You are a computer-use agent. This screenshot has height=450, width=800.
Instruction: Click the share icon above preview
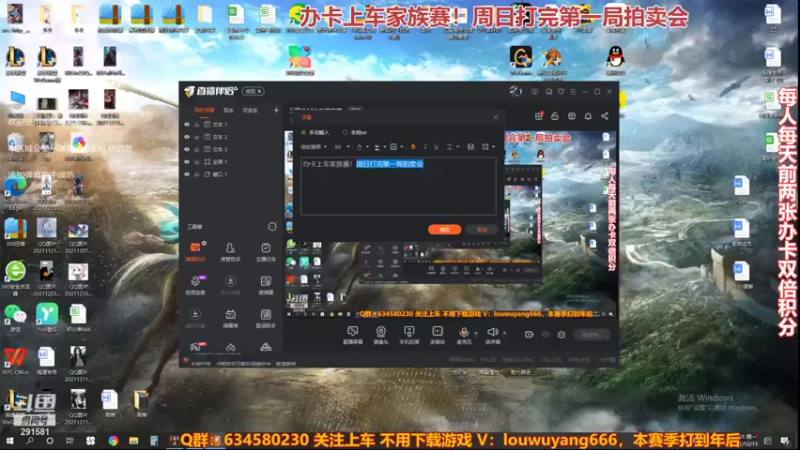[605, 116]
